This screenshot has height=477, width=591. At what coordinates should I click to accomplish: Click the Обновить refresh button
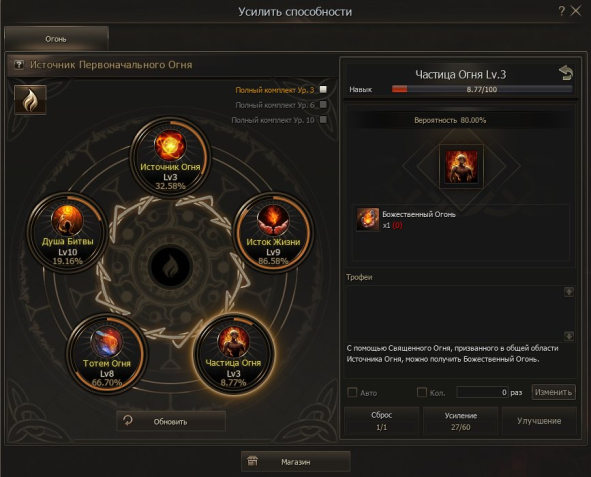pos(171,421)
